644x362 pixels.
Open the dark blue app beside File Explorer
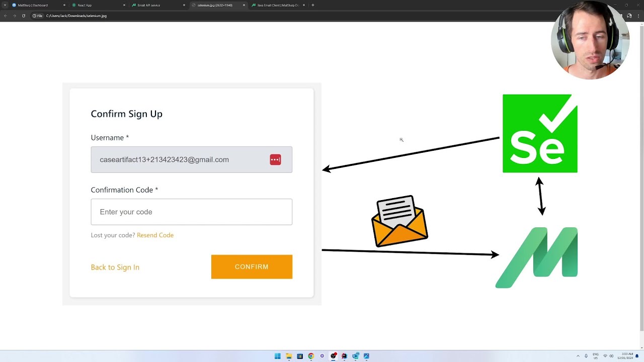[300, 356]
